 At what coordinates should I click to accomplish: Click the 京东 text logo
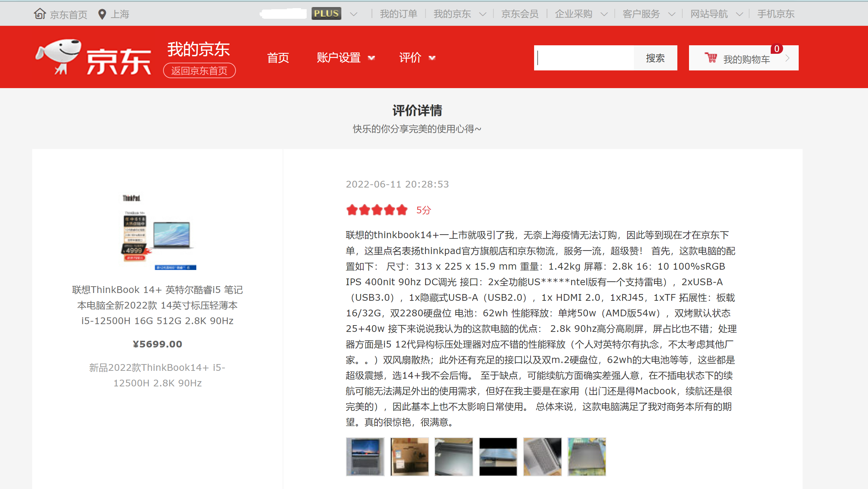[x=119, y=62]
